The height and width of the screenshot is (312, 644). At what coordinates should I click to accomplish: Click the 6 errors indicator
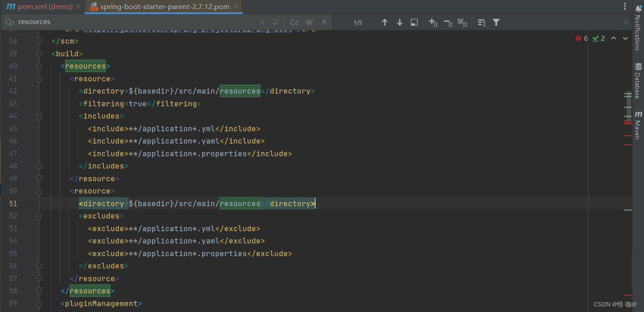[x=582, y=39]
